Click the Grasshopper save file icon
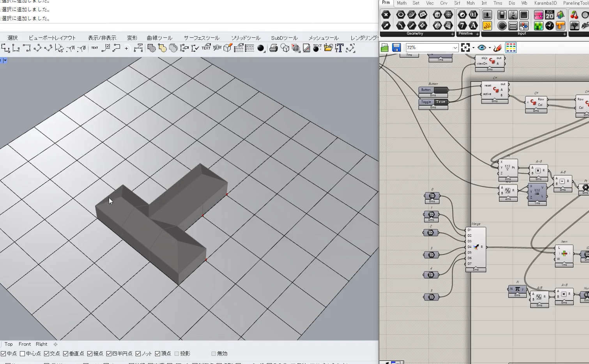Viewport: 589px width, 364px height. 396,48
